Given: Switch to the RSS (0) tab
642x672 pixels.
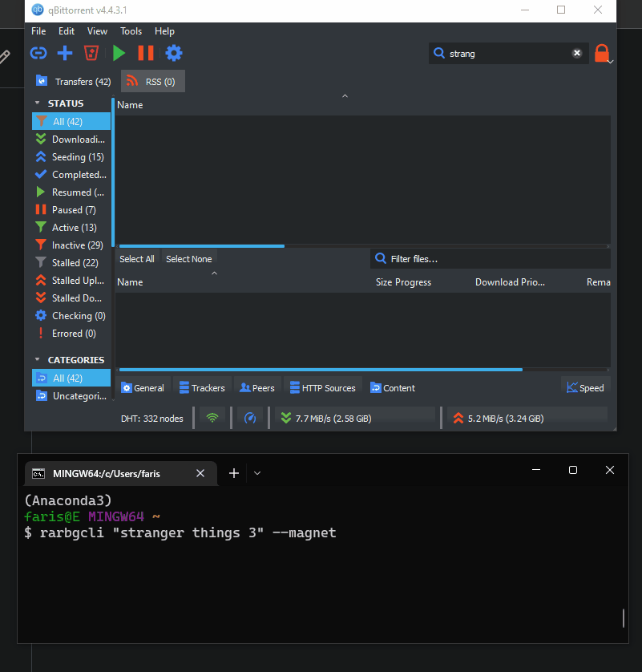Looking at the screenshot, I should pos(153,82).
